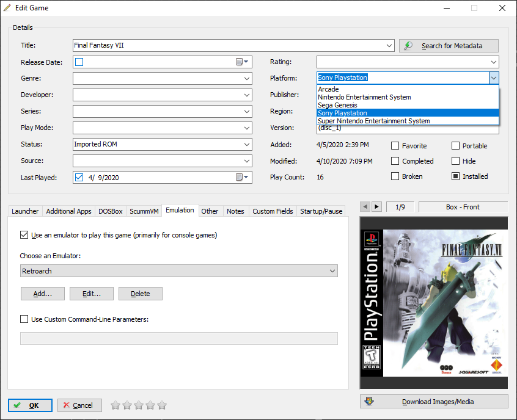This screenshot has width=517, height=420.
Task: Confirm changes with the OK button
Action: coord(31,405)
